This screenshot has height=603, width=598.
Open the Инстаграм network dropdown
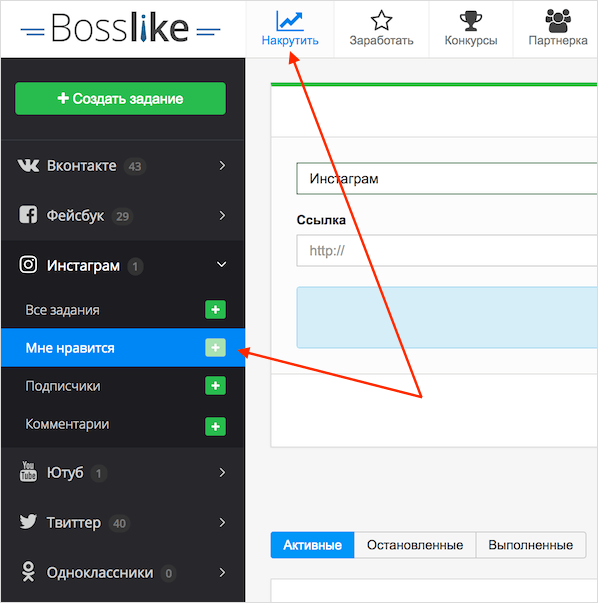446,179
